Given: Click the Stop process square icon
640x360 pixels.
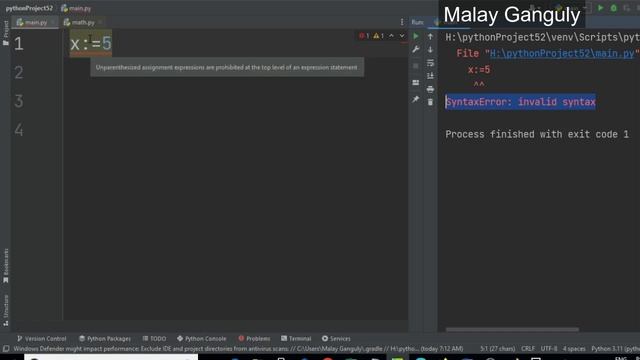Looking at the screenshot, I should tap(416, 66).
